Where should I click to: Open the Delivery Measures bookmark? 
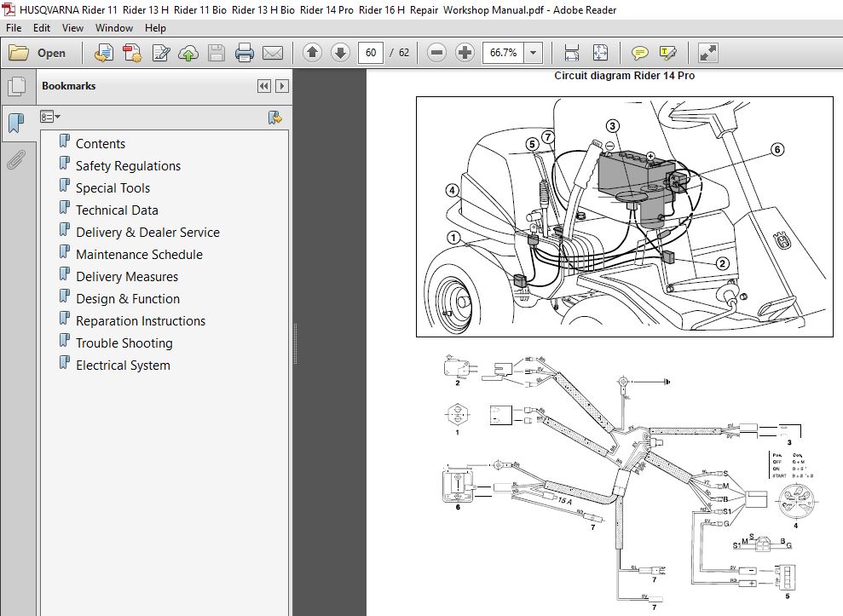coord(127,276)
